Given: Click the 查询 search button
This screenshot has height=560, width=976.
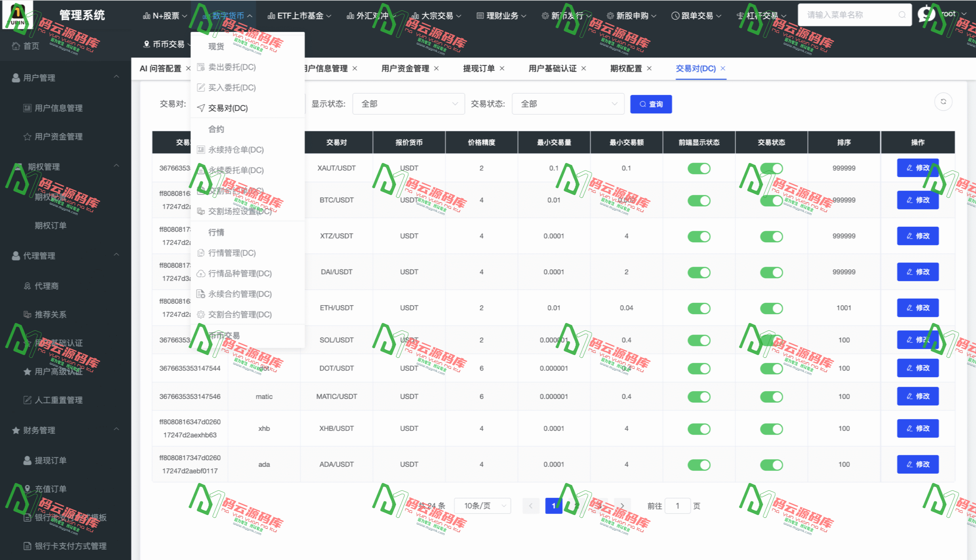Looking at the screenshot, I should point(651,104).
